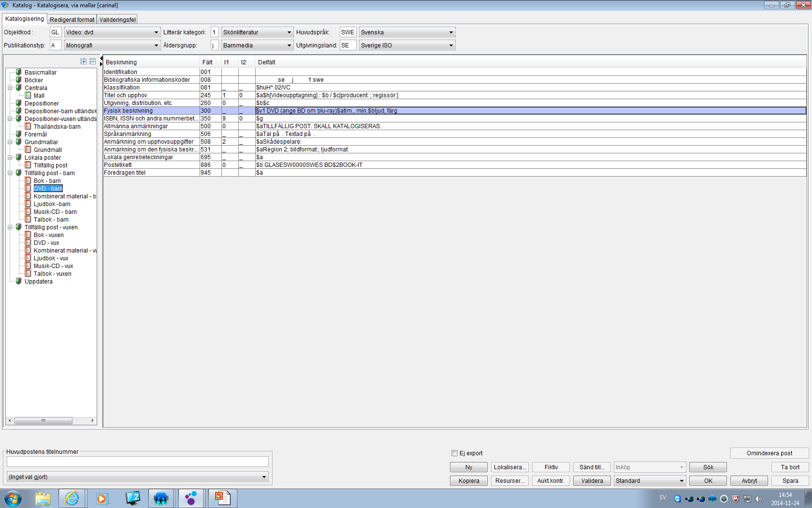Click the tree panel horizontal scrollbar thumb
The image size is (812, 508).
click(43, 421)
